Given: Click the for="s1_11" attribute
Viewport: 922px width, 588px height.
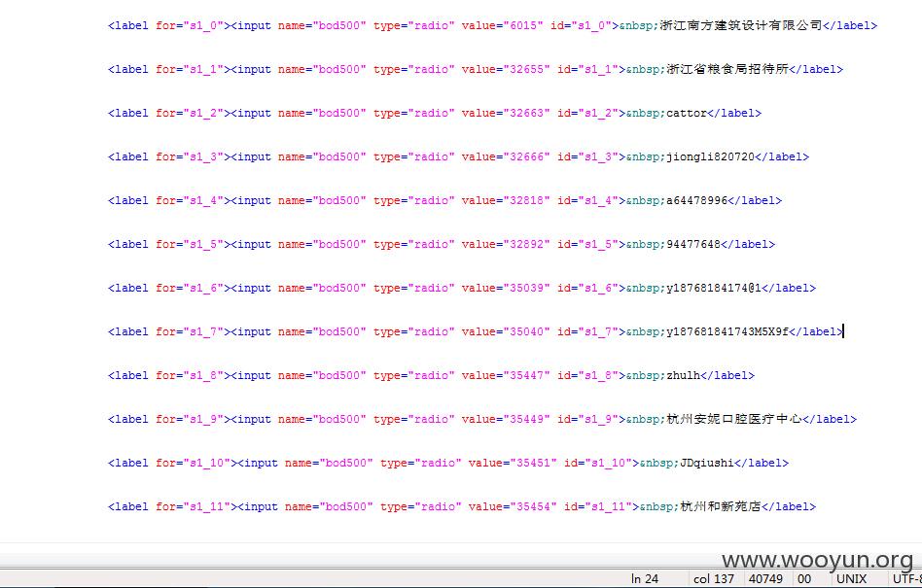Looking at the screenshot, I should (193, 507).
